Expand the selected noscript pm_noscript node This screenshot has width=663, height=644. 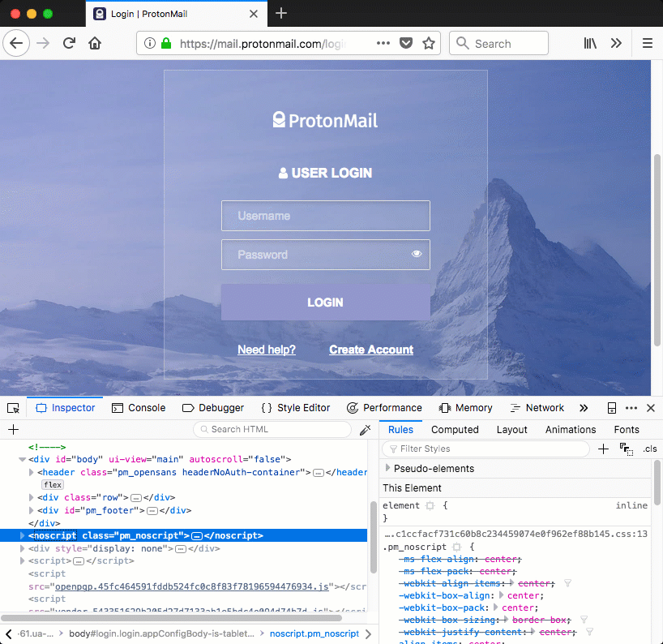point(22,535)
